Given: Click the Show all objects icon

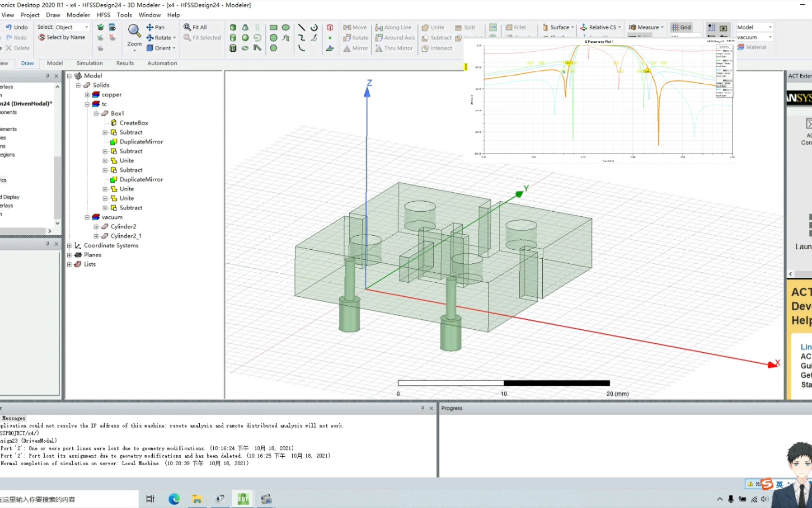Looking at the screenshot, I should click(101, 27).
